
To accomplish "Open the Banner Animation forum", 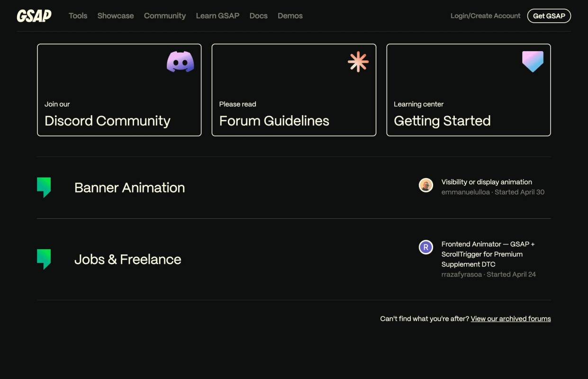I will pos(130,188).
